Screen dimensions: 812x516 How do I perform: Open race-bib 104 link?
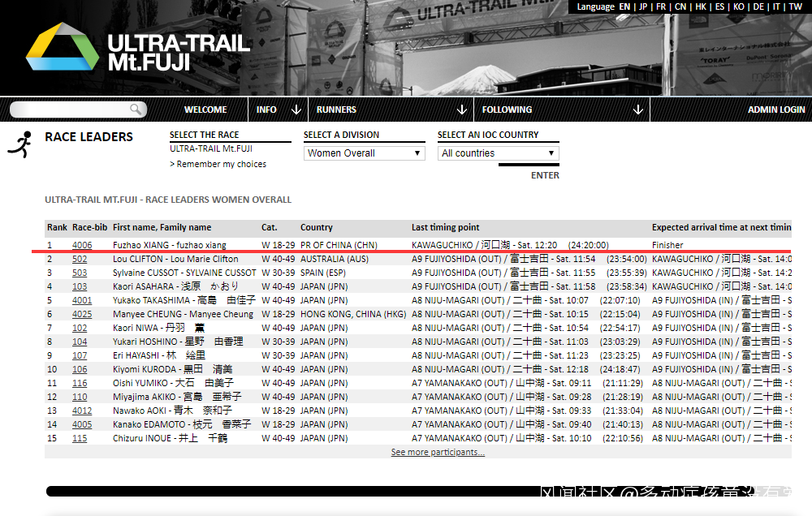click(80, 342)
